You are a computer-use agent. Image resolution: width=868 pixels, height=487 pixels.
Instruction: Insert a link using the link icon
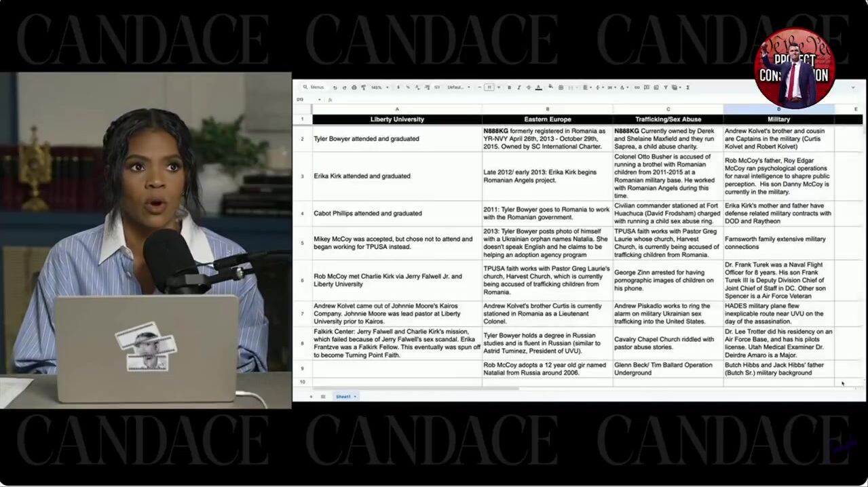(x=637, y=87)
